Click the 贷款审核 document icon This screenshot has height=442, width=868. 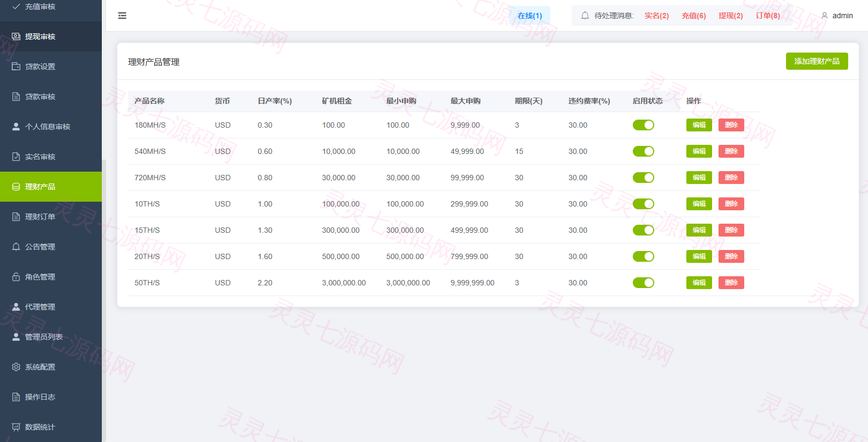pyautogui.click(x=16, y=97)
